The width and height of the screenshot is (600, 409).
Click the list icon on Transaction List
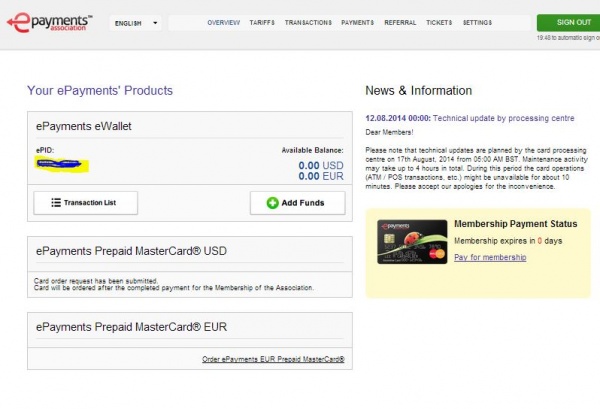(x=56, y=202)
